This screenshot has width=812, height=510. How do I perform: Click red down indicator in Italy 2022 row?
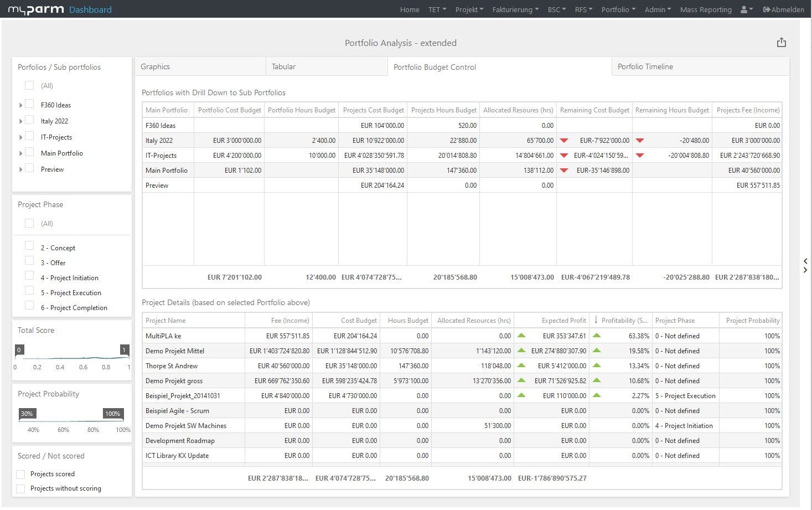pos(564,141)
